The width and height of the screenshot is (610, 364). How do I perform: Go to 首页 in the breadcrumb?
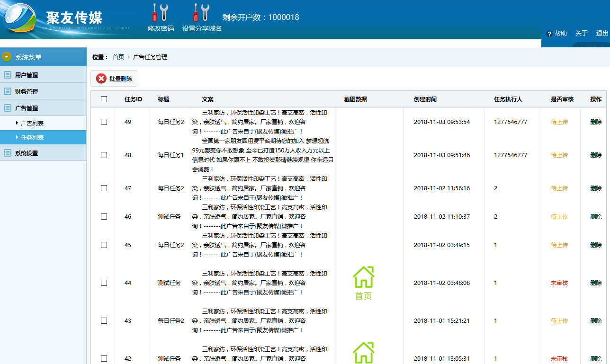click(118, 57)
